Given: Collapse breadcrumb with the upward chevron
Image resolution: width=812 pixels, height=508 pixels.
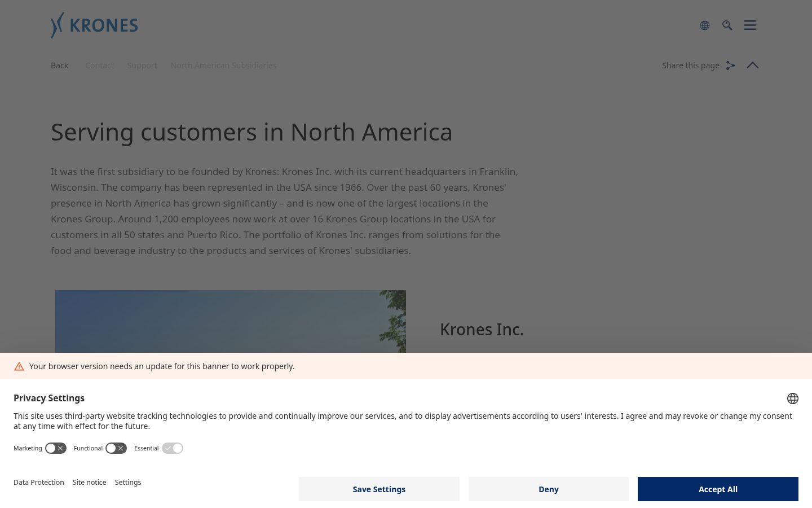Looking at the screenshot, I should (x=753, y=65).
